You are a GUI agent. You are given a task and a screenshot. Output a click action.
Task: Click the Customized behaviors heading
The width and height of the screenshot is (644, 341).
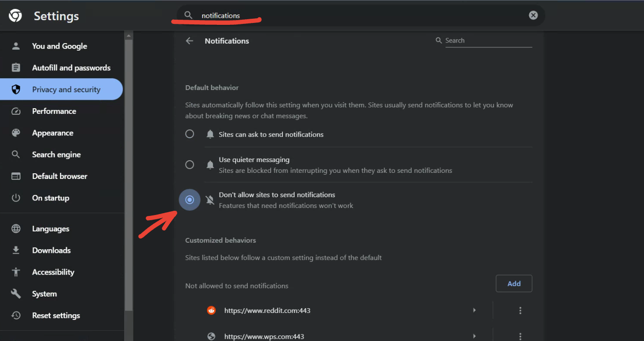[x=220, y=240]
